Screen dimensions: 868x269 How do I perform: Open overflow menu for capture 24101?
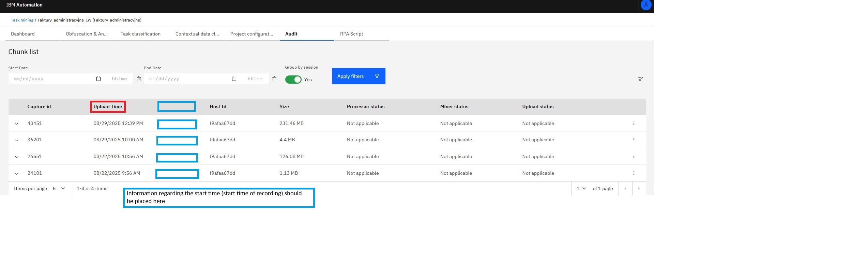[634, 173]
